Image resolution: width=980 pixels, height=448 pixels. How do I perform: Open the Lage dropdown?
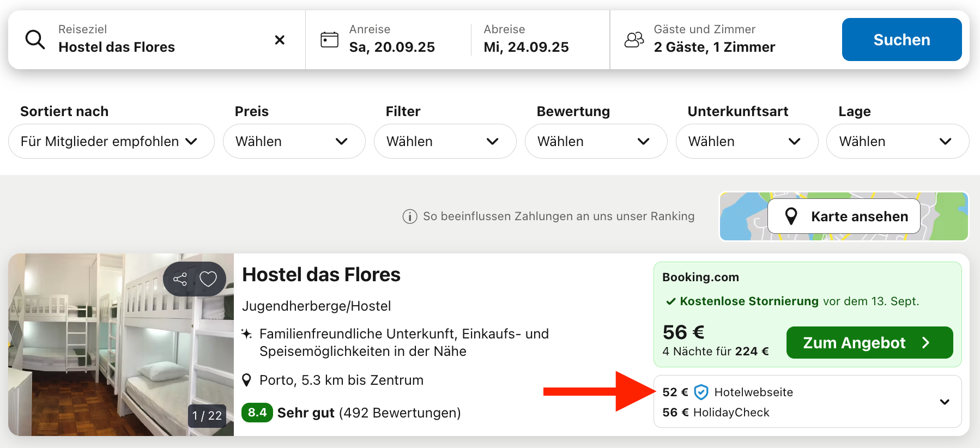pos(898,141)
